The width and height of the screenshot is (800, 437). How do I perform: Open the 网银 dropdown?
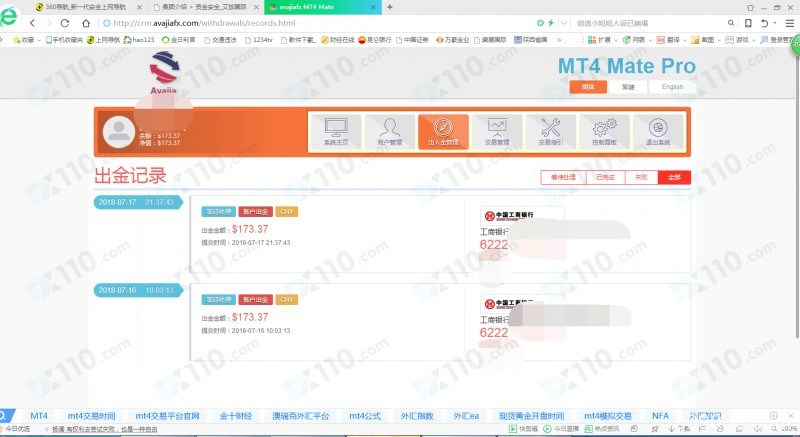[636, 40]
